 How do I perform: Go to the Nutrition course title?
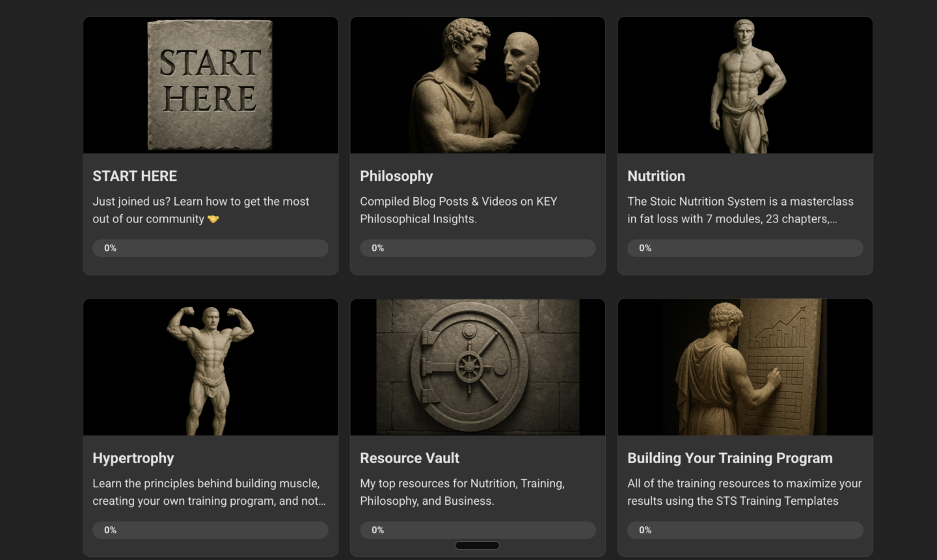click(x=656, y=176)
